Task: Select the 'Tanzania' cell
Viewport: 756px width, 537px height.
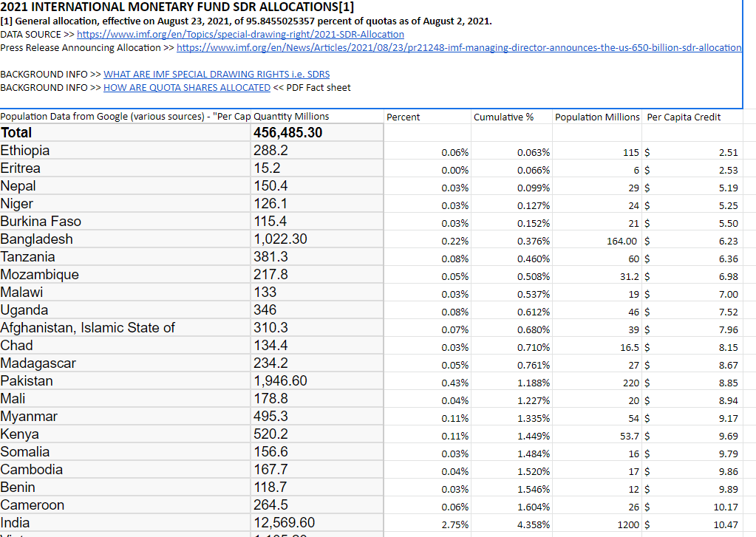Action: [x=126, y=257]
